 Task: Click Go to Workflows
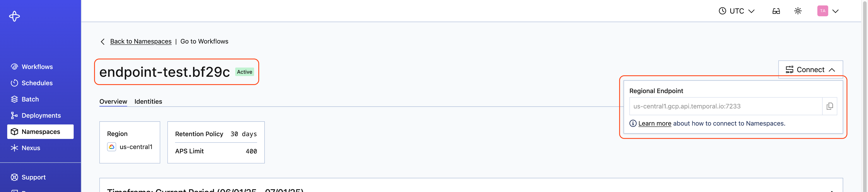coord(204,41)
